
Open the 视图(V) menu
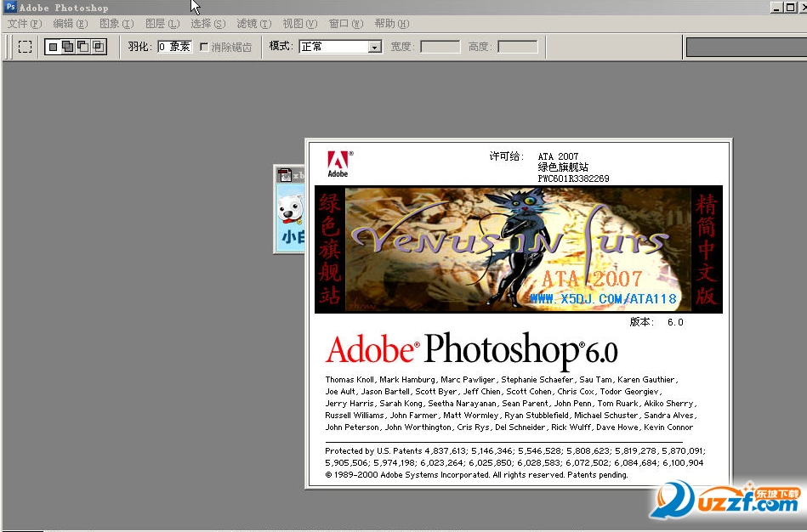[299, 24]
